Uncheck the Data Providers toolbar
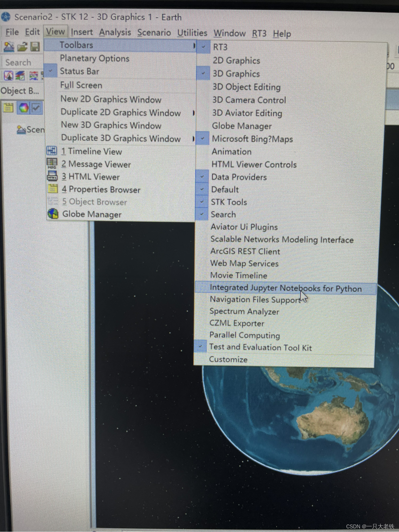 tap(202, 177)
